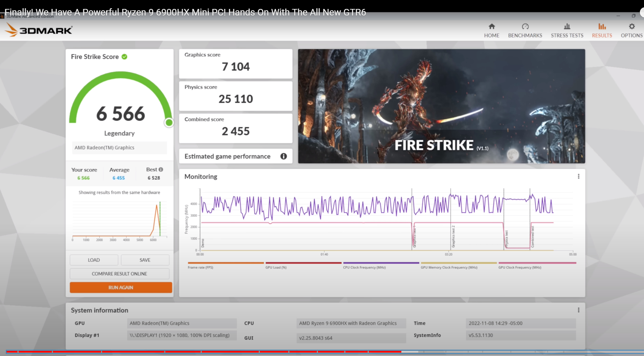644x356 pixels.
Task: Click the Average score 6 455
Action: point(119,178)
